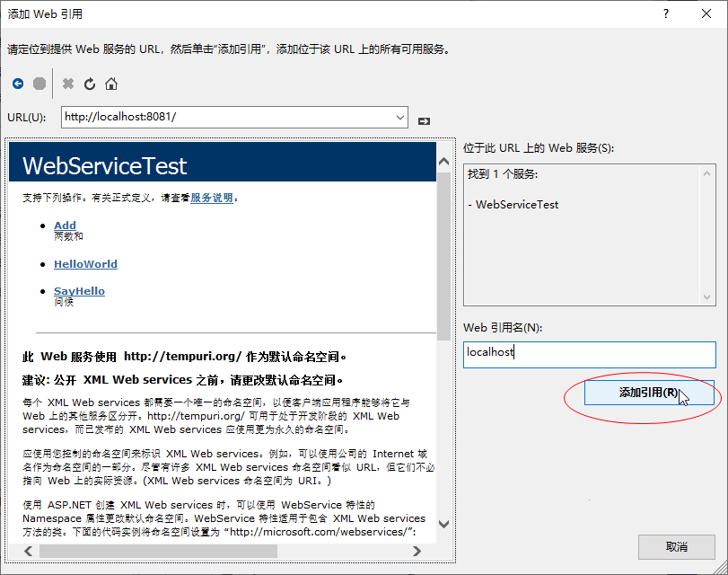Open the Add web method link
728x575 pixels.
(65, 226)
